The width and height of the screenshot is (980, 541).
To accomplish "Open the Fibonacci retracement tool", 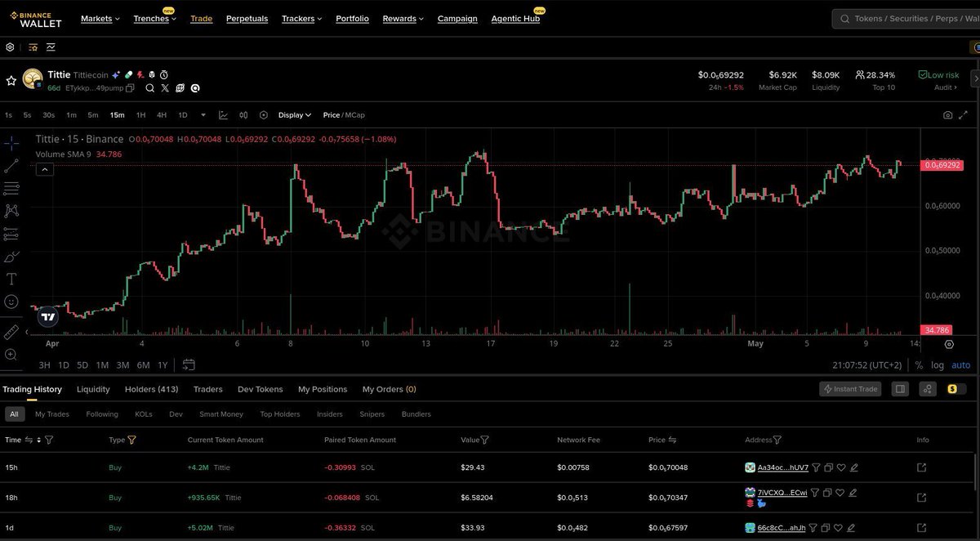I will (x=11, y=189).
